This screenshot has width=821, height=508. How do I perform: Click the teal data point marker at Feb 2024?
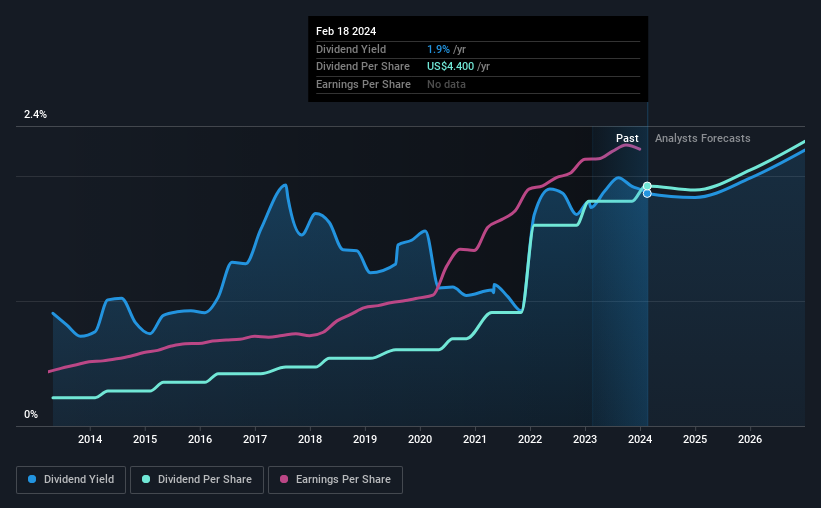[x=647, y=186]
